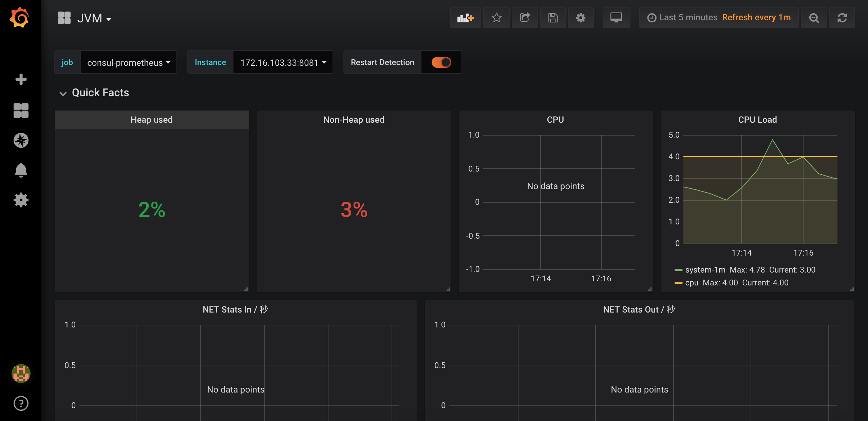The height and width of the screenshot is (421, 868).
Task: Open the CPU Load panel title menu
Action: coord(758,120)
